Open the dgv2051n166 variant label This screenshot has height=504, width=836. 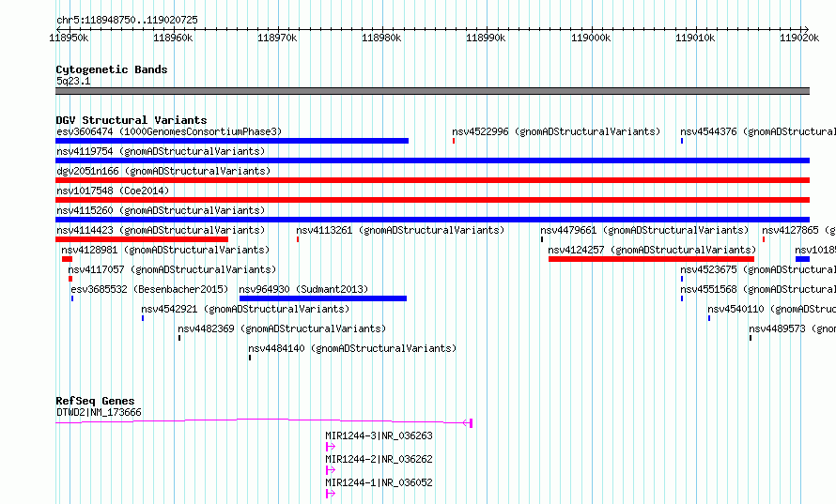163,171
